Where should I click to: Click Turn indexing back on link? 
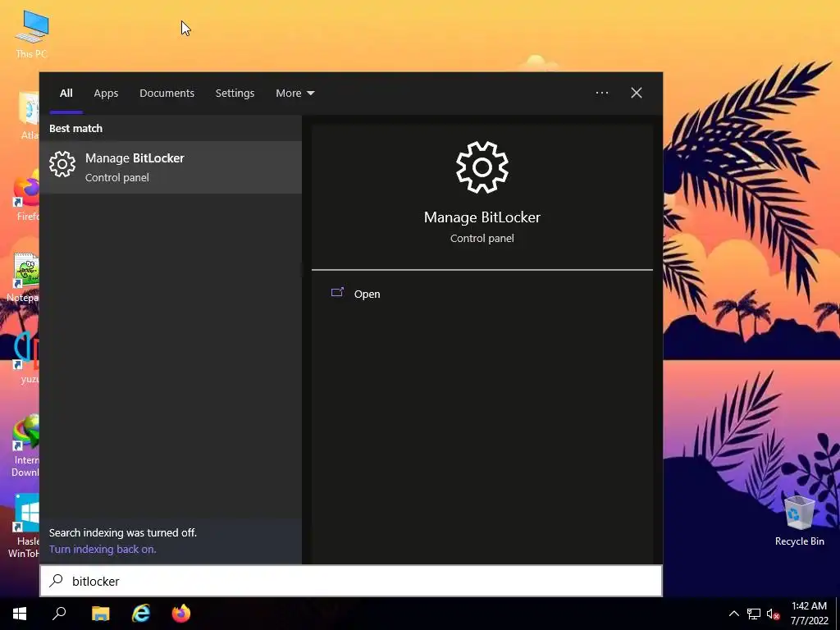click(103, 549)
